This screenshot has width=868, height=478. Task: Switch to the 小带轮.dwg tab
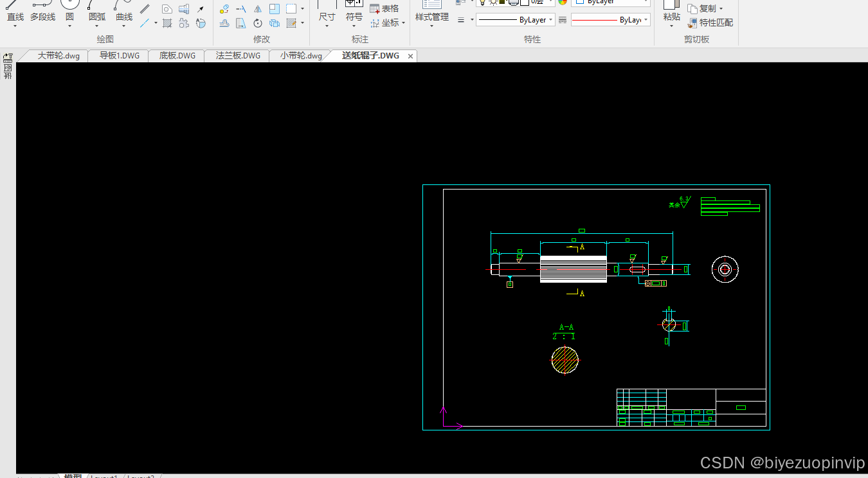(302, 56)
